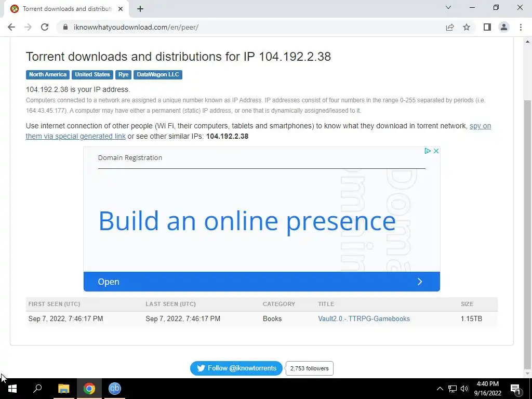Image resolution: width=532 pixels, height=399 pixels.
Task: Click the volume speaker tray icon
Action: (x=464, y=389)
